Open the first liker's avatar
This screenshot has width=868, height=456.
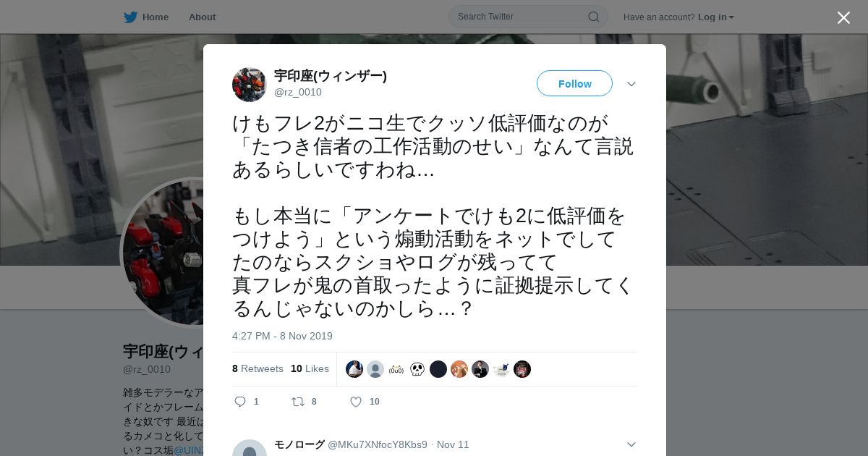click(x=354, y=369)
